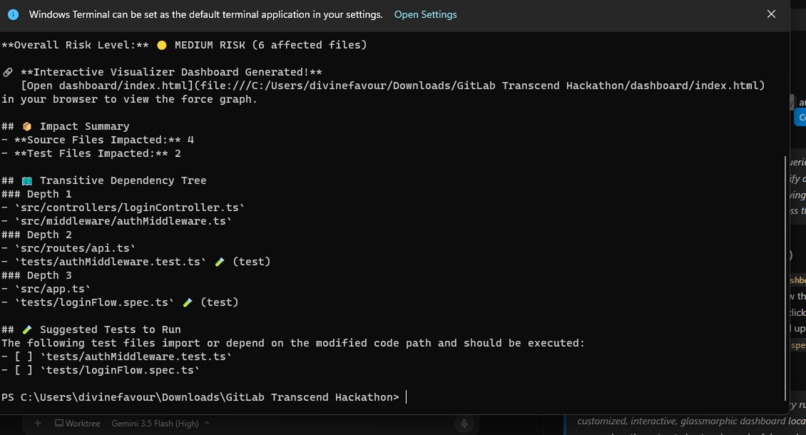806x435 pixels.
Task: Click tests/authMiddleware.test.ts in the suggested tests checklist
Action: pos(136,356)
